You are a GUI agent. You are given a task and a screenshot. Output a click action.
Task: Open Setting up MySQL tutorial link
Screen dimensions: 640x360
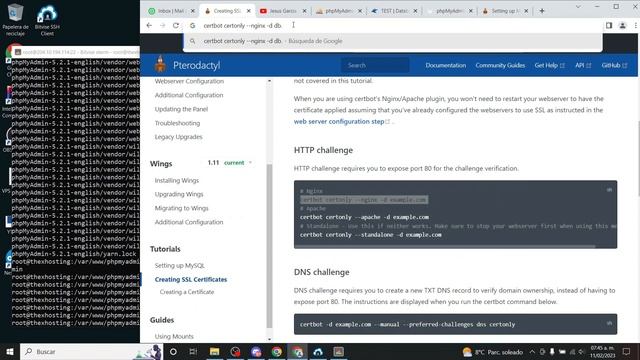pos(180,265)
